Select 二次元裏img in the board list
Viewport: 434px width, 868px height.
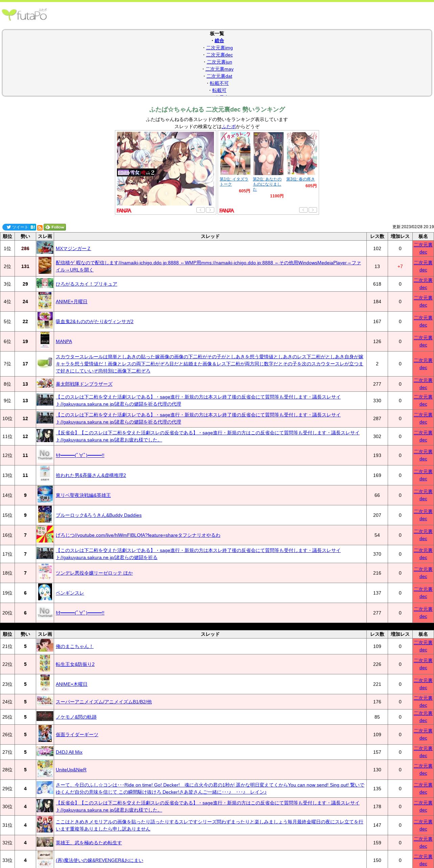219,48
